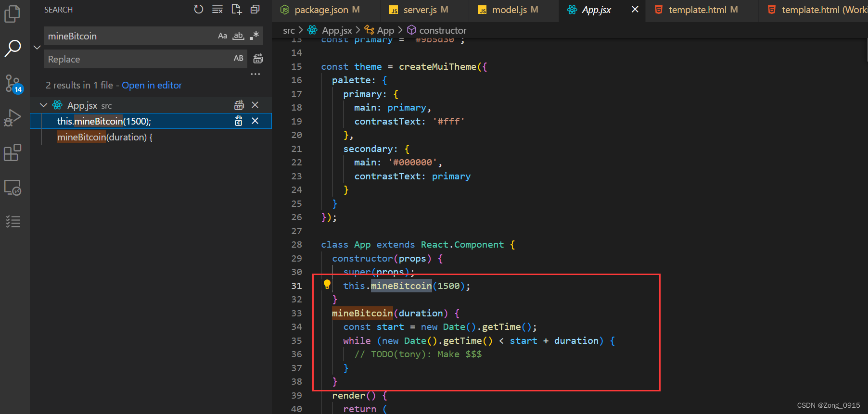Click render() on line 39

pyautogui.click(x=354, y=396)
